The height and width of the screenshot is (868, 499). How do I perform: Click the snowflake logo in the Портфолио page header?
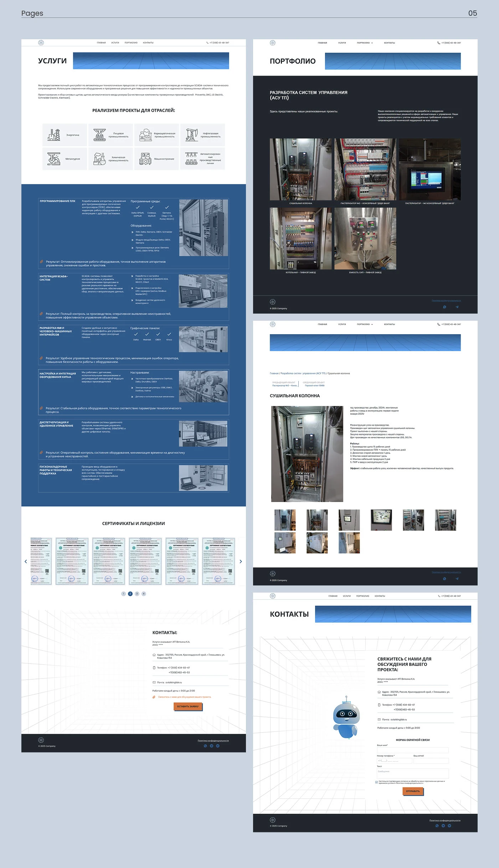(x=273, y=43)
